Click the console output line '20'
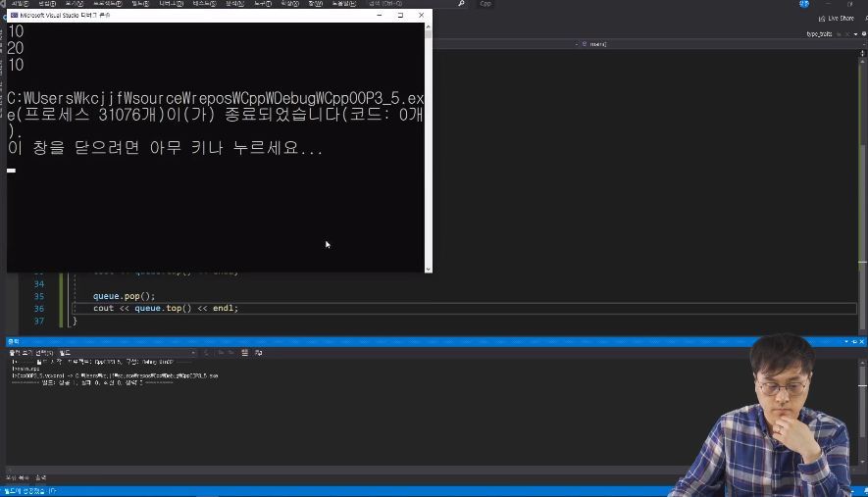The height and width of the screenshot is (497, 868). pos(16,48)
